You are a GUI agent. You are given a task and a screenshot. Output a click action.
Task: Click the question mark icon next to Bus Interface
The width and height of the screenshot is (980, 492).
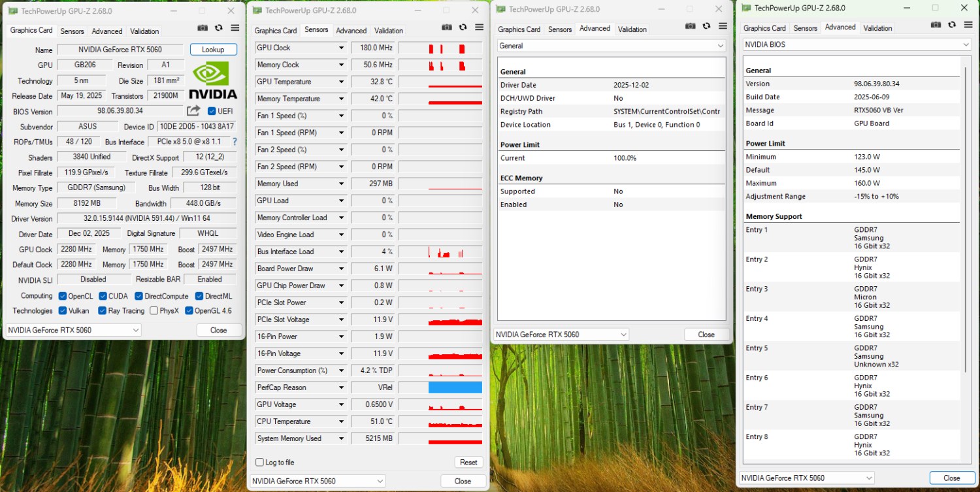(x=235, y=142)
